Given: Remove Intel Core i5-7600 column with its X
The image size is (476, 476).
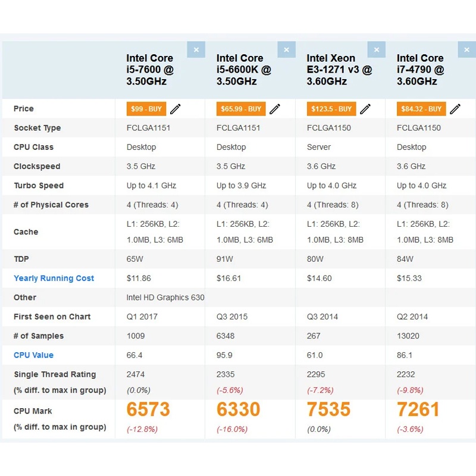Looking at the screenshot, I should [x=196, y=49].
